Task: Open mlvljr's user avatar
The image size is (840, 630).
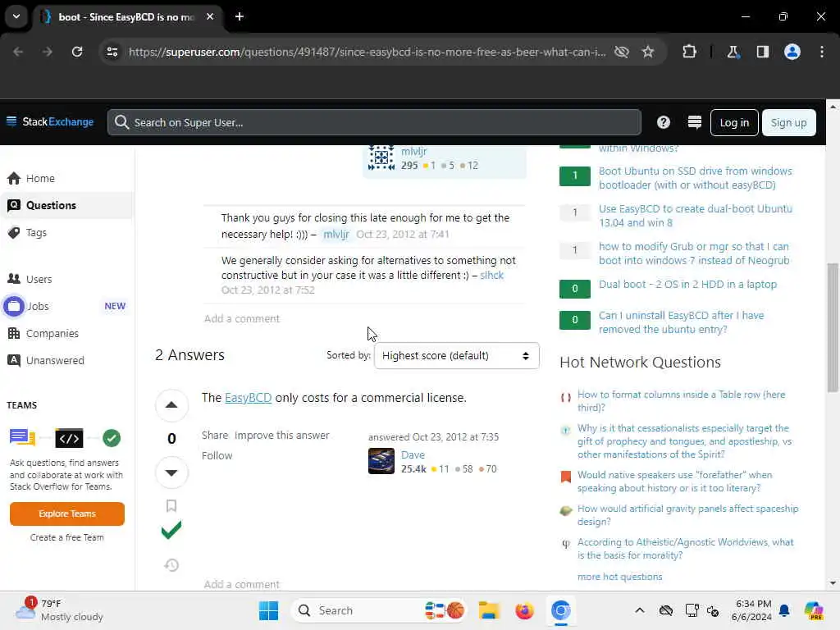Action: pyautogui.click(x=381, y=158)
